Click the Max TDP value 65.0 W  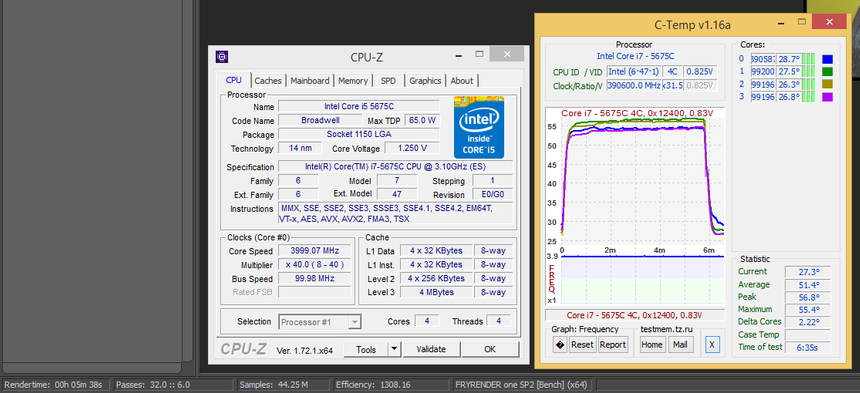422,120
